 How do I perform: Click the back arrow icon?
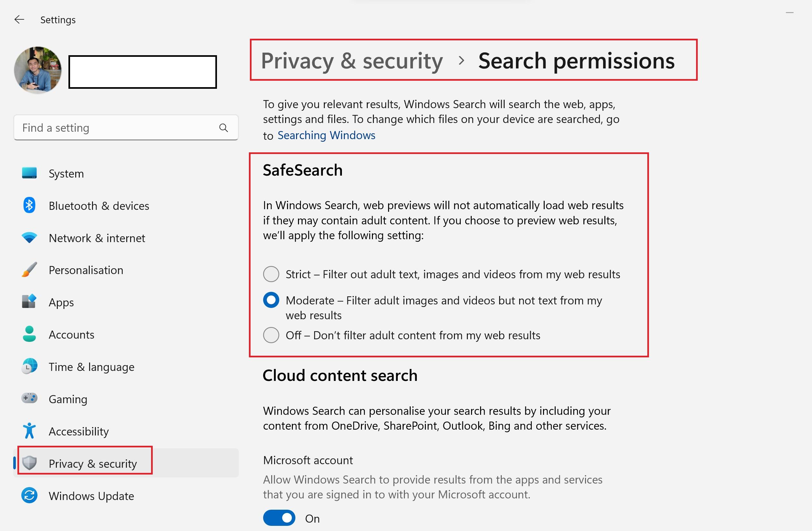tap(19, 20)
